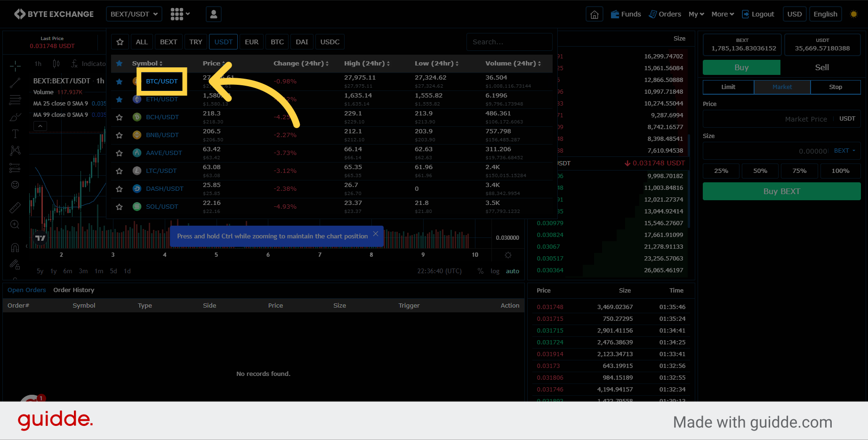
Task: Click the Buy BEXT button
Action: coord(782,191)
